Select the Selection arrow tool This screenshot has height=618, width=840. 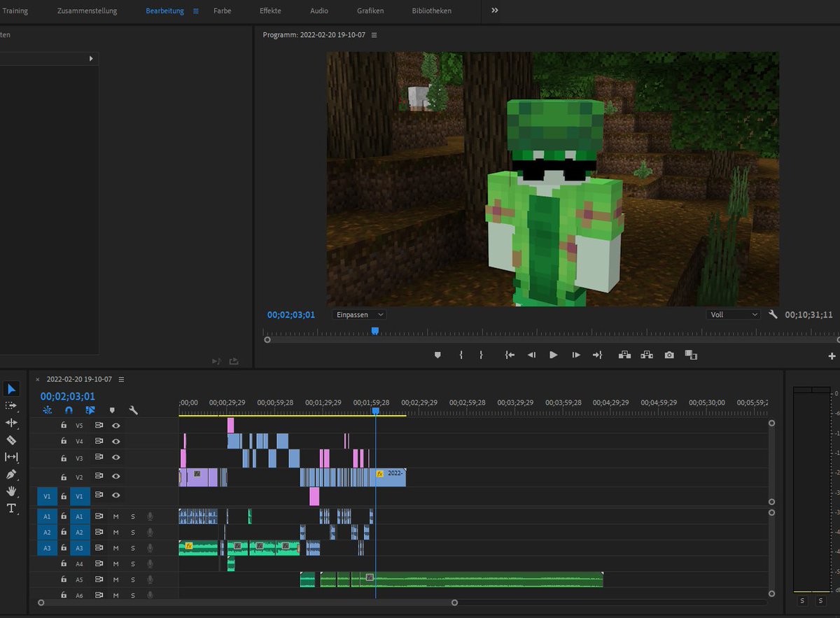(12, 388)
